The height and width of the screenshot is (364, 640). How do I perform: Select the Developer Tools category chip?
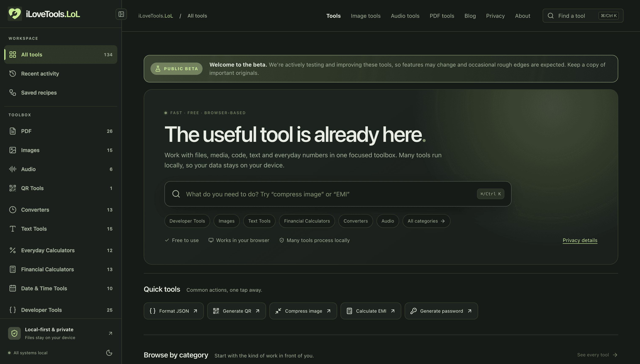(187, 221)
